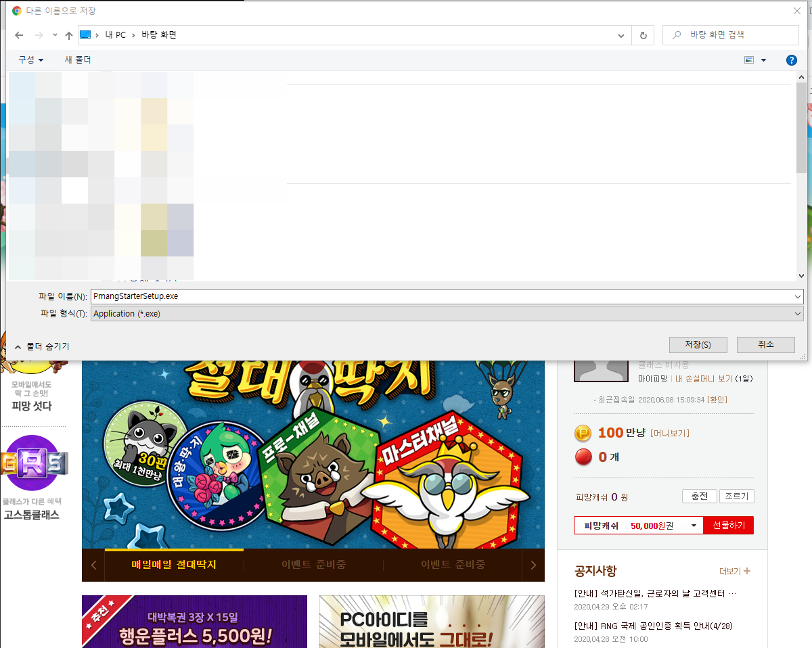Image resolution: width=812 pixels, height=648 pixels.
Task: Click the scroll up arrow in file list
Action: (801, 77)
